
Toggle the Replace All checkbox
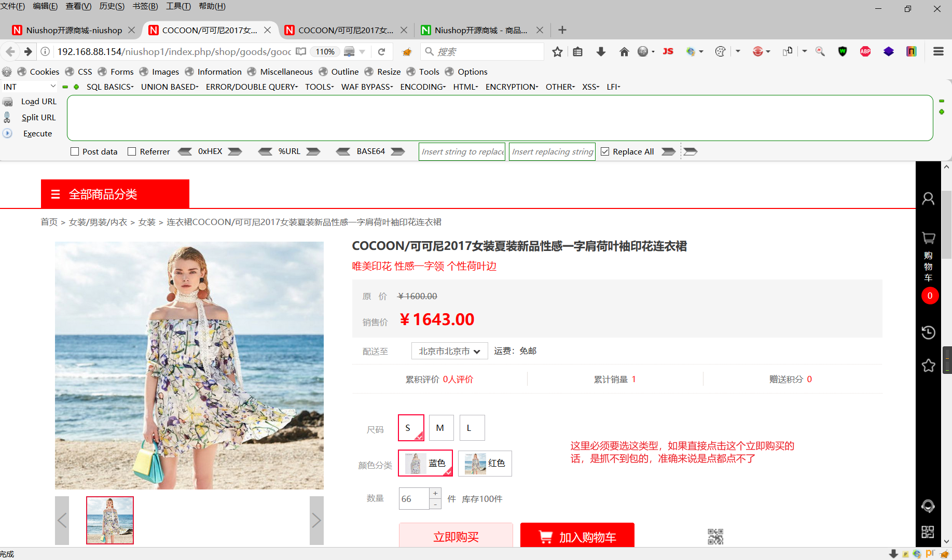coord(605,151)
